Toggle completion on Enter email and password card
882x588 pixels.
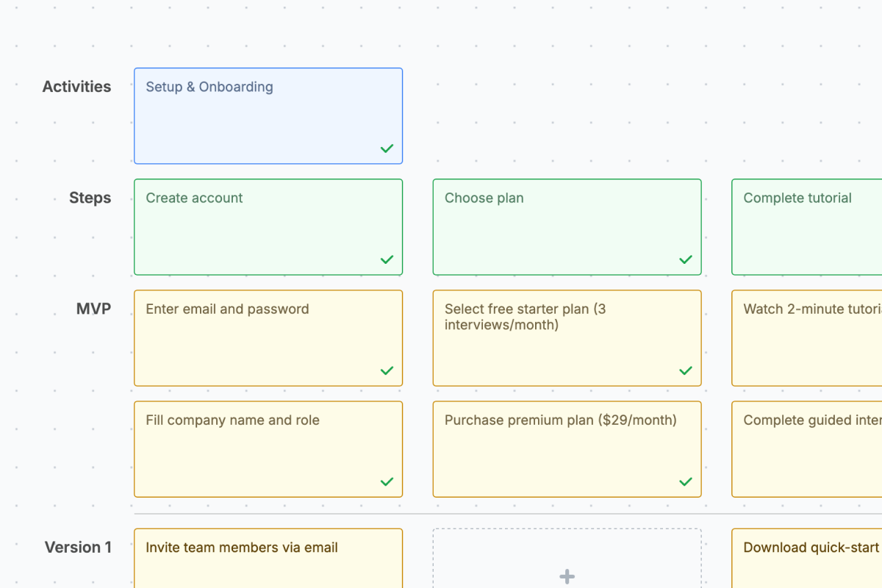(387, 370)
